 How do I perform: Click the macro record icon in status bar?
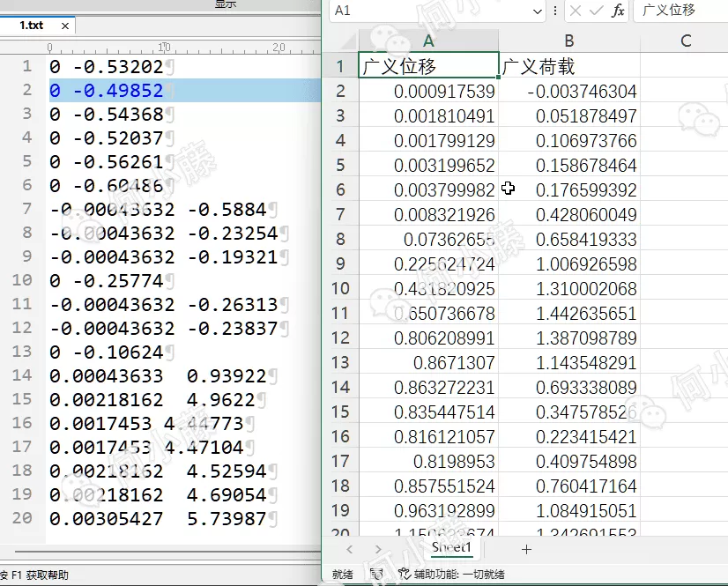click(376, 574)
